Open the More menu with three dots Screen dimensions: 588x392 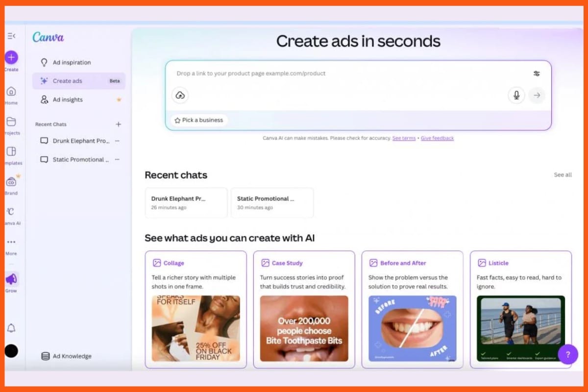click(x=11, y=242)
